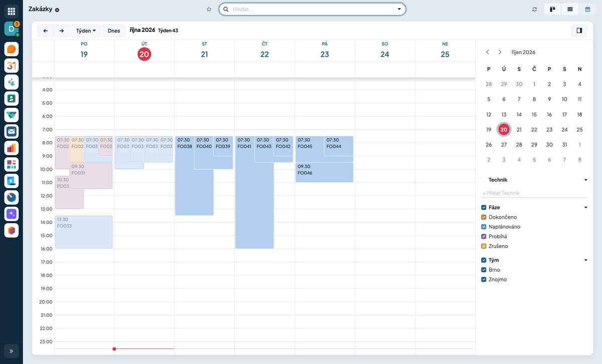
Task: Open the mail envelope app icon
Action: 12,131
